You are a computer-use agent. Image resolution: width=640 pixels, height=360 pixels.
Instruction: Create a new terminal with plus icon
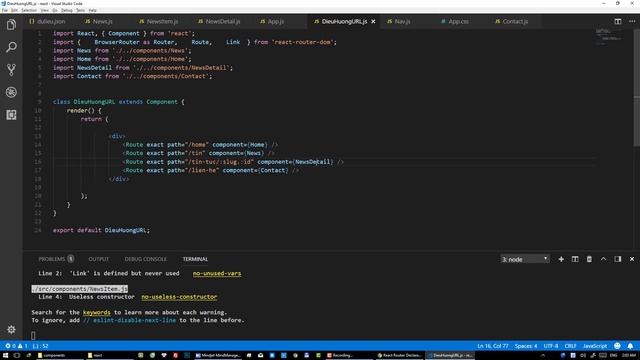(x=561, y=259)
